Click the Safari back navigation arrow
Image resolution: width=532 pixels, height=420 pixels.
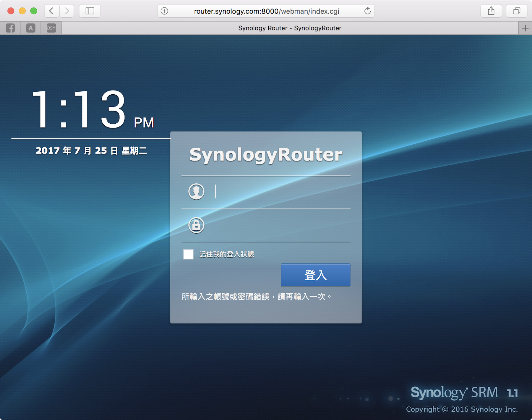click(x=51, y=11)
